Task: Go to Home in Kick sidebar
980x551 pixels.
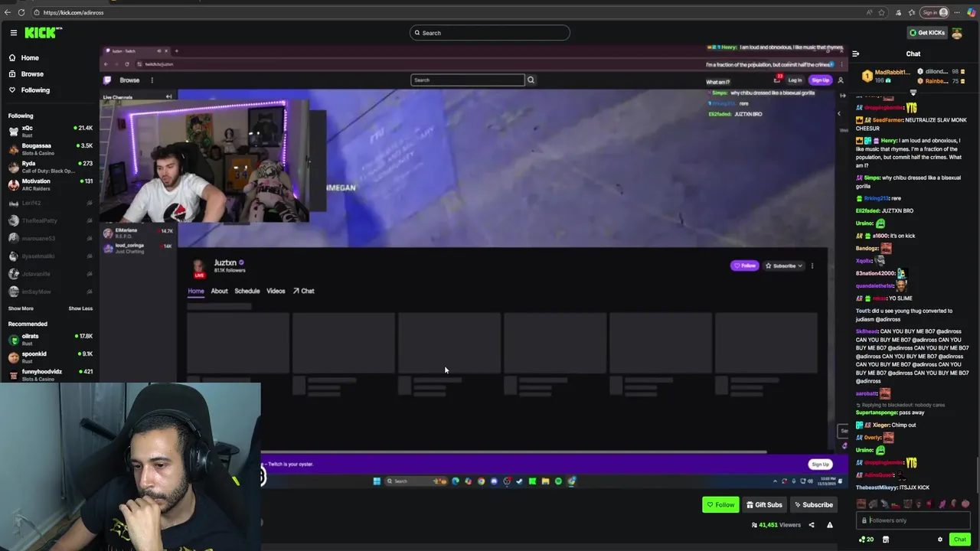Action: point(30,58)
